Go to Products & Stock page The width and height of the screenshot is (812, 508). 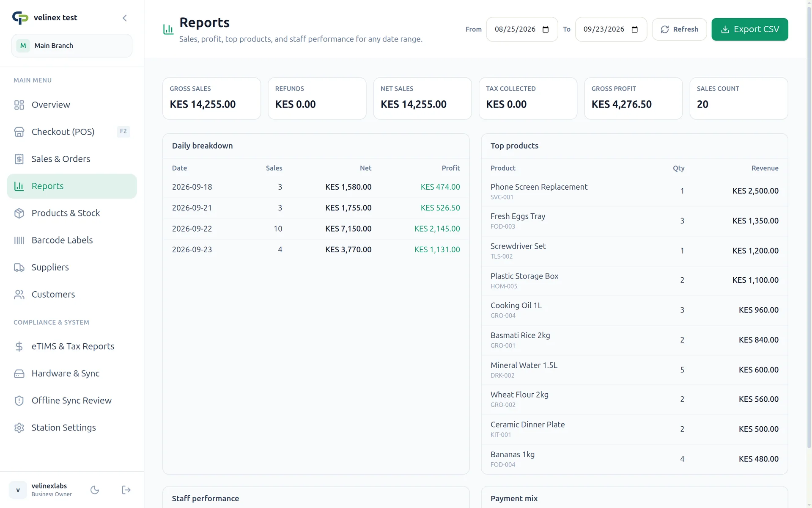coord(72,213)
